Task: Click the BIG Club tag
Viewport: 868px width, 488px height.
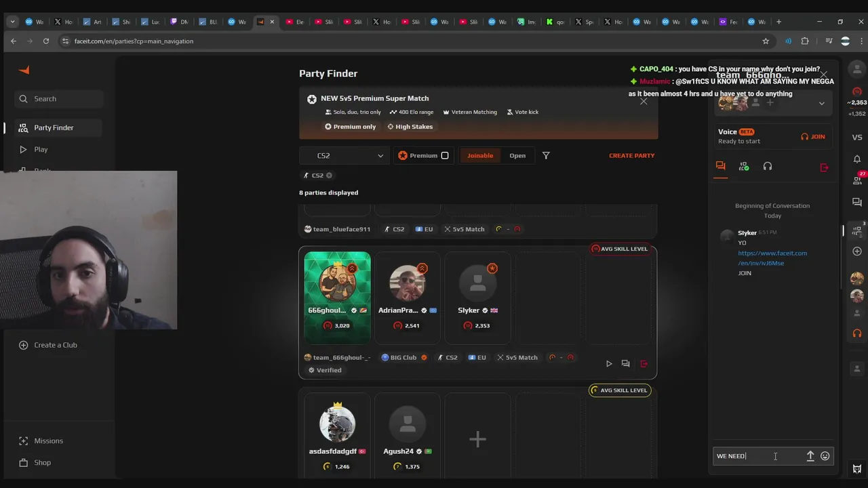Action: (x=403, y=358)
